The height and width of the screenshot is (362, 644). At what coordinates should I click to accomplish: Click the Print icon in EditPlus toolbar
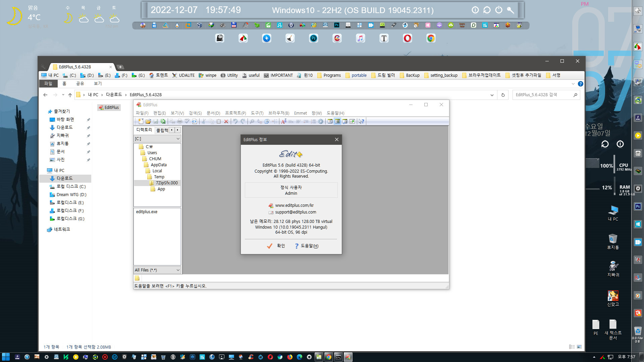180,121
